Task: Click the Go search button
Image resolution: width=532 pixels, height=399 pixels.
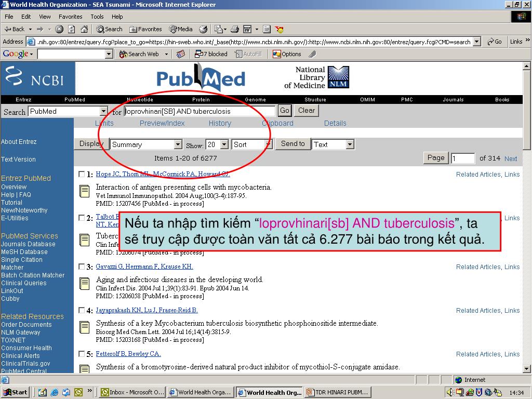Action: tap(285, 111)
